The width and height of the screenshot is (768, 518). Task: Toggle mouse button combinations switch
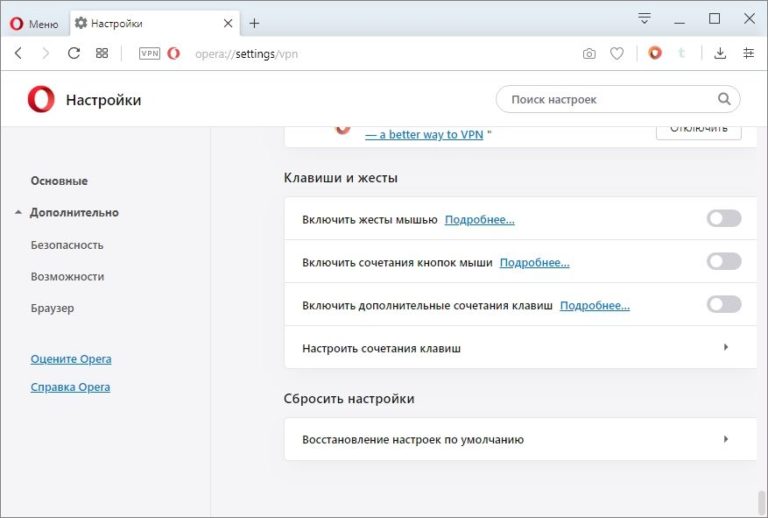click(723, 262)
